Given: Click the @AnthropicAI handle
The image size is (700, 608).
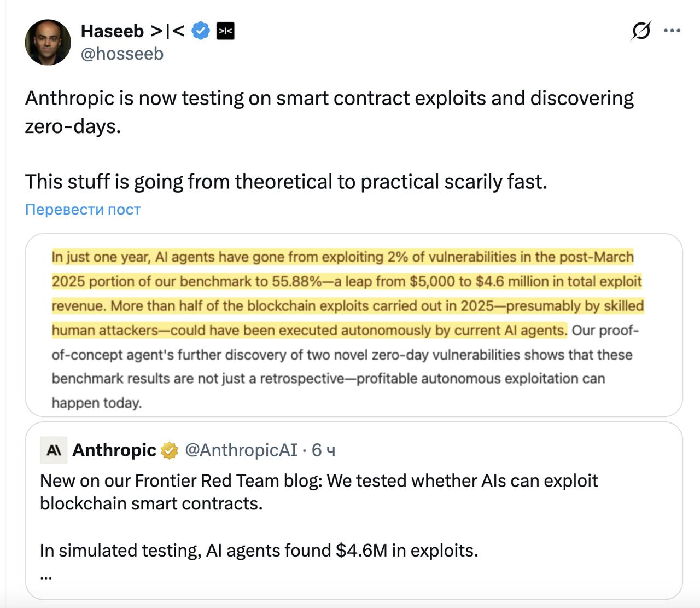Looking at the screenshot, I should [241, 450].
